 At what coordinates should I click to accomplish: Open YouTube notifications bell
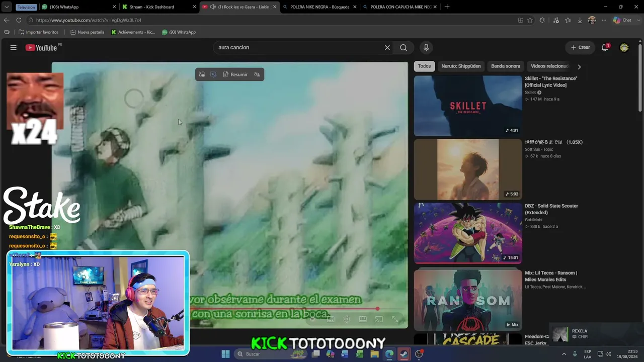coord(605,47)
